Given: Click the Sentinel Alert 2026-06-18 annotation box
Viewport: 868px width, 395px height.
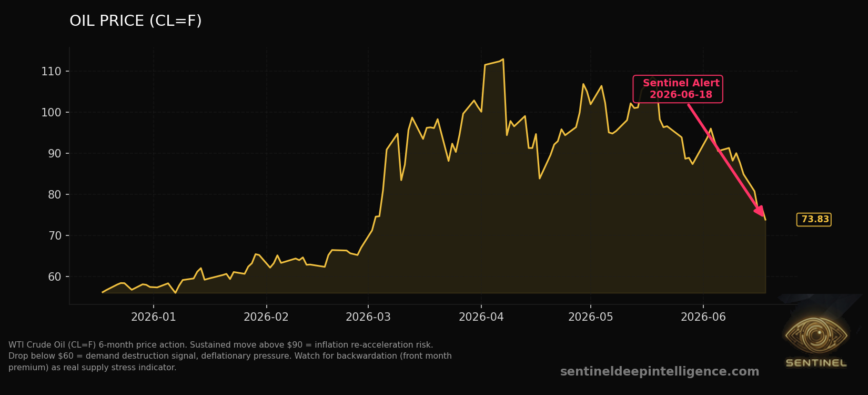Looking at the screenshot, I should (678, 89).
